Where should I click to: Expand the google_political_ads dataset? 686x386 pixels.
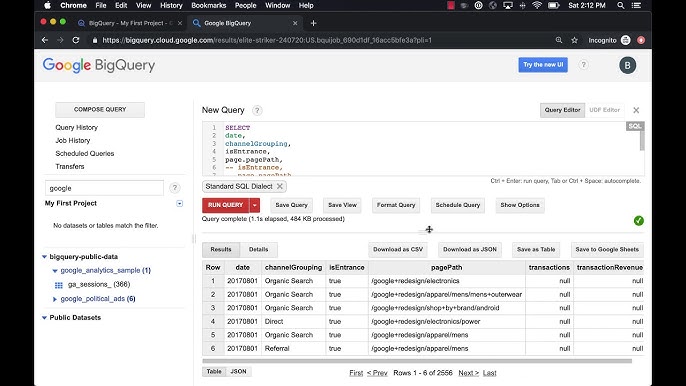click(x=55, y=299)
